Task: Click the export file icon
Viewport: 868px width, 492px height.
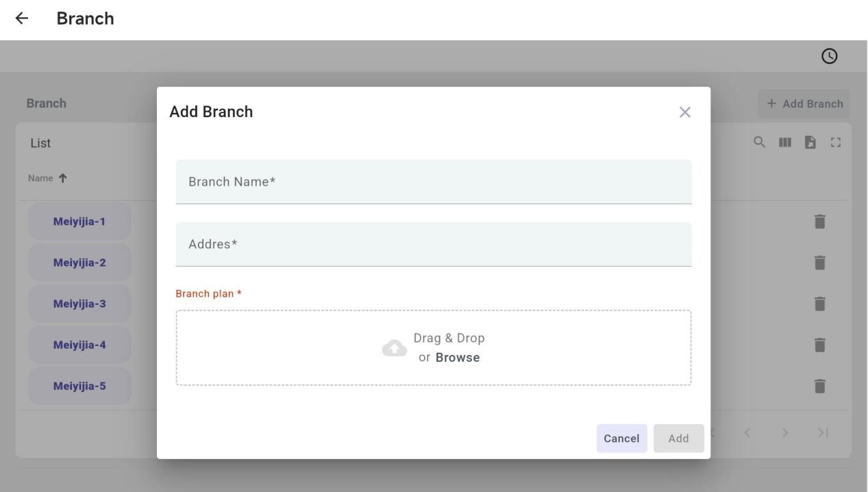Action: (x=810, y=142)
